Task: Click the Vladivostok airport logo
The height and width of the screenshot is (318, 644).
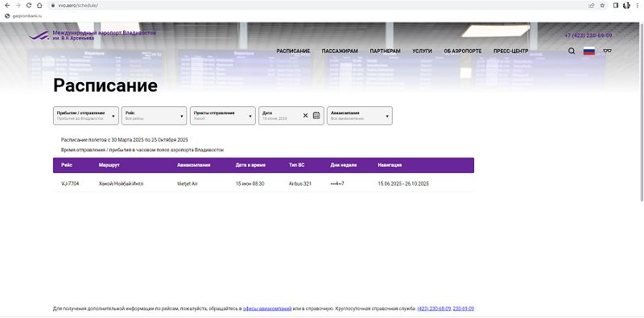Action: (x=92, y=35)
